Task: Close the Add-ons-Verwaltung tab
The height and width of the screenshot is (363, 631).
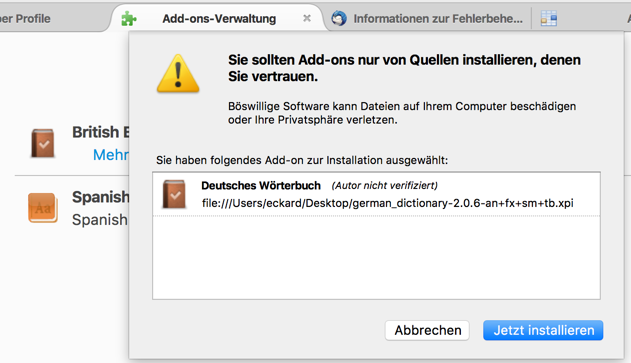Action: click(x=307, y=18)
